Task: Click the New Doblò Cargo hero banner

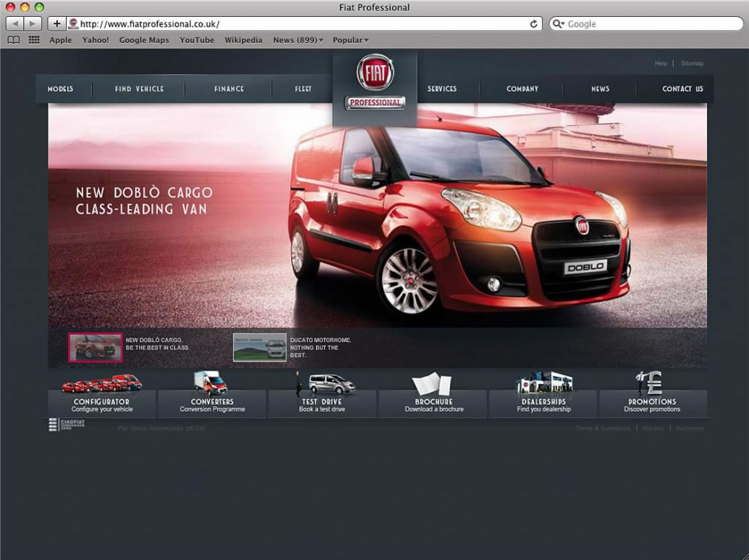Action: 377,216
